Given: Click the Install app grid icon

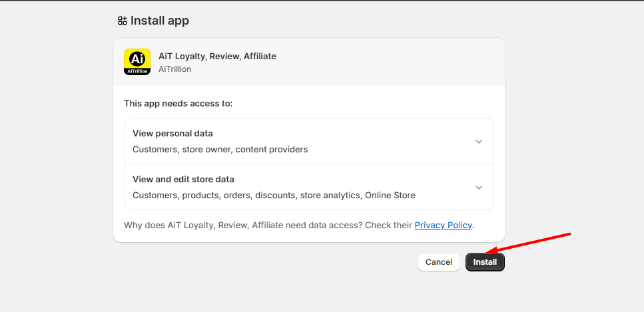Looking at the screenshot, I should [x=122, y=21].
